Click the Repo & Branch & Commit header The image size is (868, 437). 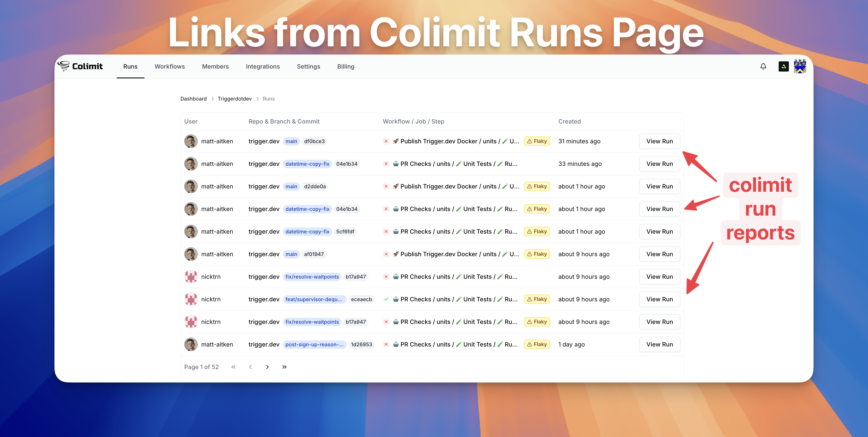click(x=284, y=121)
